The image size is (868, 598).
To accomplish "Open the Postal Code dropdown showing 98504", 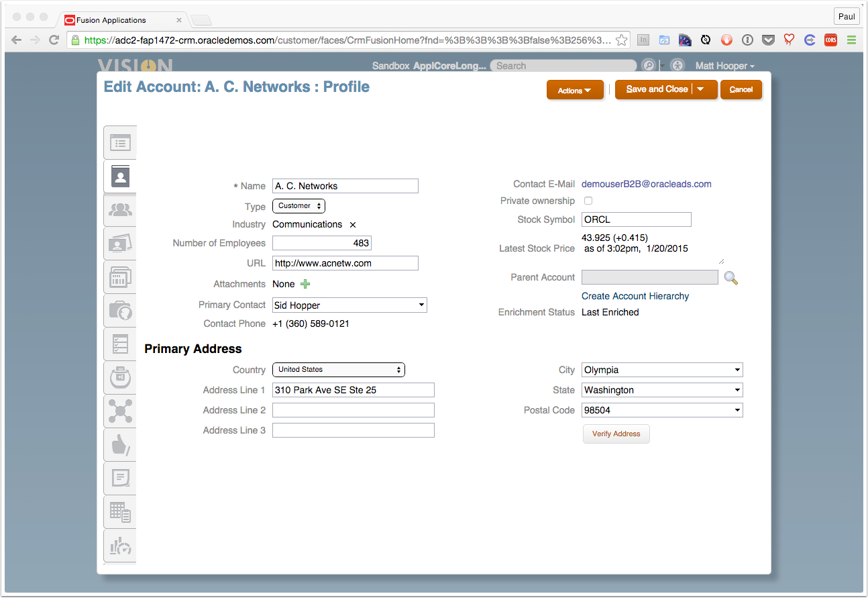I will pyautogui.click(x=662, y=410).
